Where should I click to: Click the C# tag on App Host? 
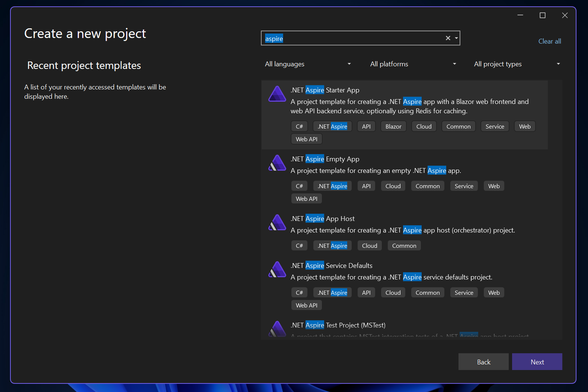click(x=299, y=246)
